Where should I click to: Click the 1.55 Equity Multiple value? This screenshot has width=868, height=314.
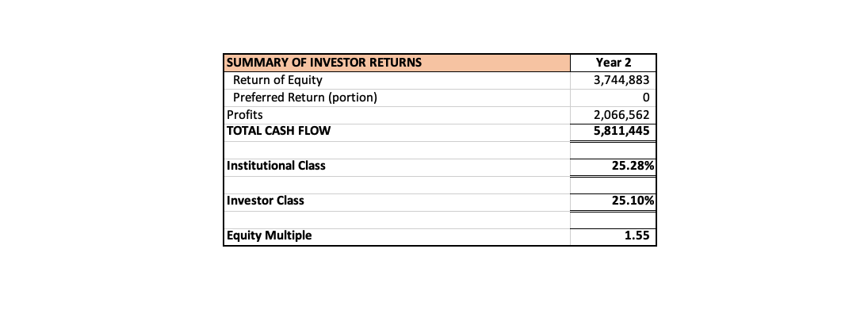tap(614, 236)
